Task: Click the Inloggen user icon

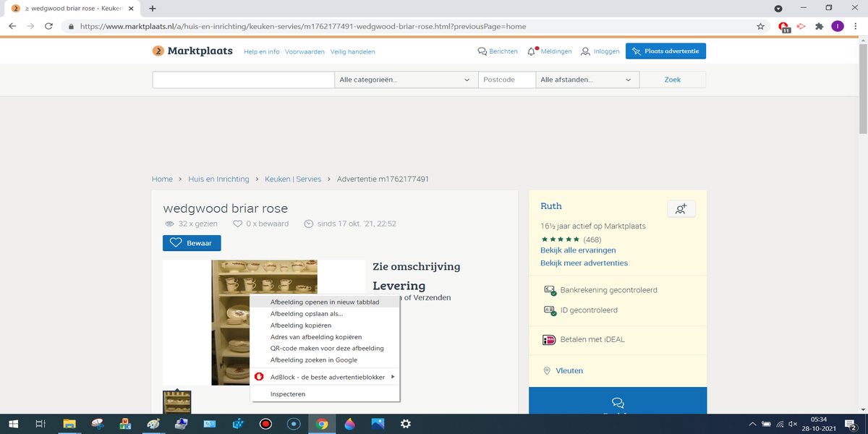Action: 586,51
